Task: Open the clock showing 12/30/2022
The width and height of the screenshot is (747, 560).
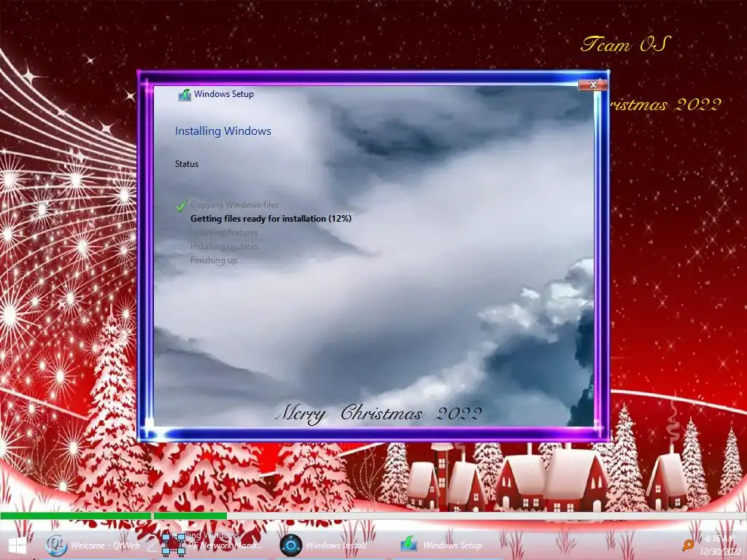Action: click(x=721, y=545)
